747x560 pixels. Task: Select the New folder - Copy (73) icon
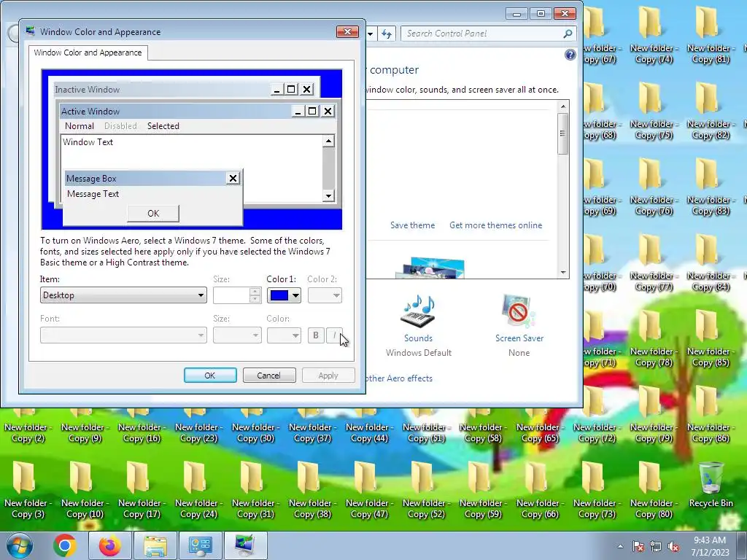597,490
